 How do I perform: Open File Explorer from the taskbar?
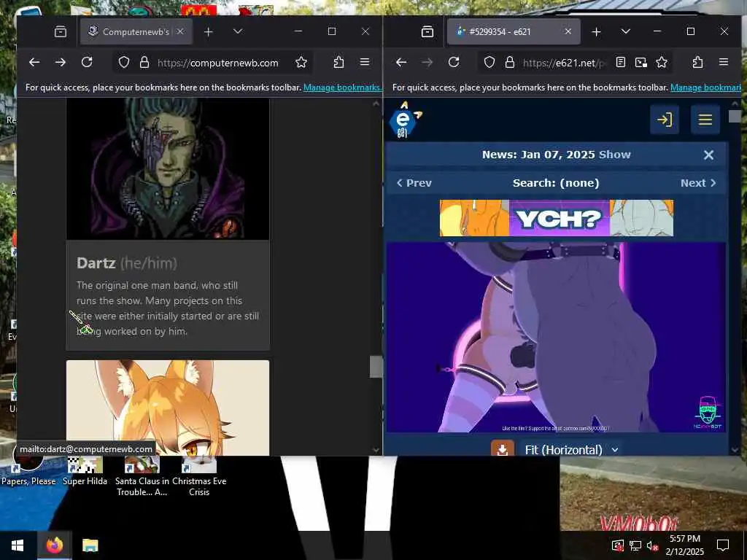(90, 545)
